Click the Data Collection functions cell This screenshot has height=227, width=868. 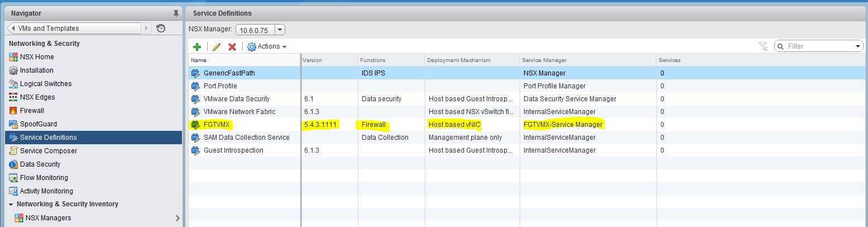click(385, 138)
